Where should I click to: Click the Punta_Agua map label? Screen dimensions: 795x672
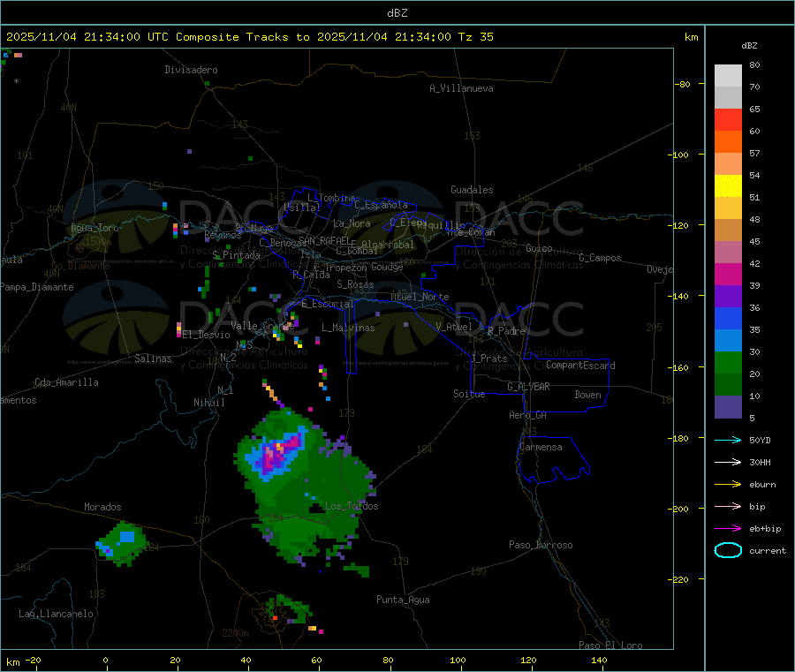(x=403, y=600)
